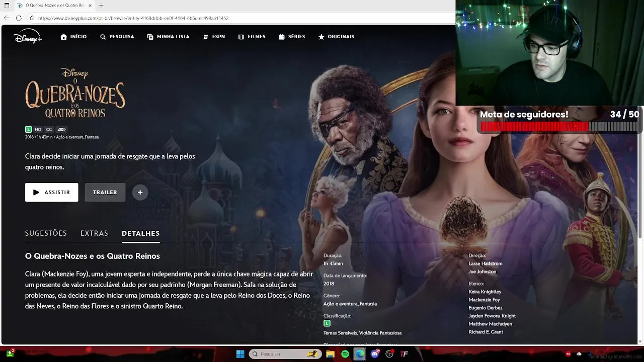
Task: Go to Início home nav item
Action: point(73,37)
